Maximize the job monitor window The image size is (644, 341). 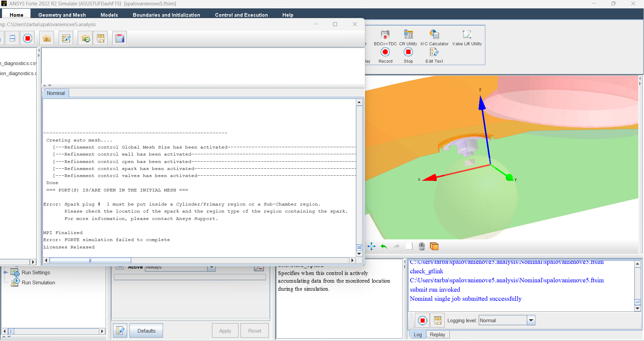(335, 24)
